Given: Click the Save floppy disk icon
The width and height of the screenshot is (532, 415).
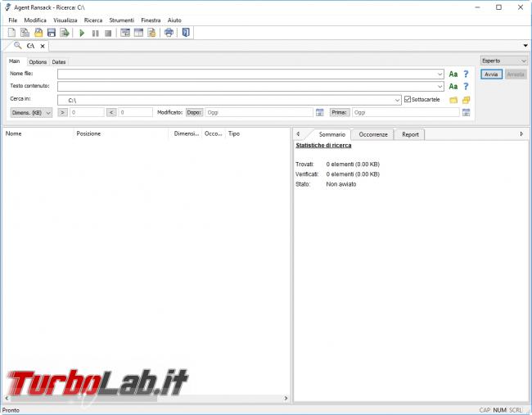Looking at the screenshot, I should 52,33.
